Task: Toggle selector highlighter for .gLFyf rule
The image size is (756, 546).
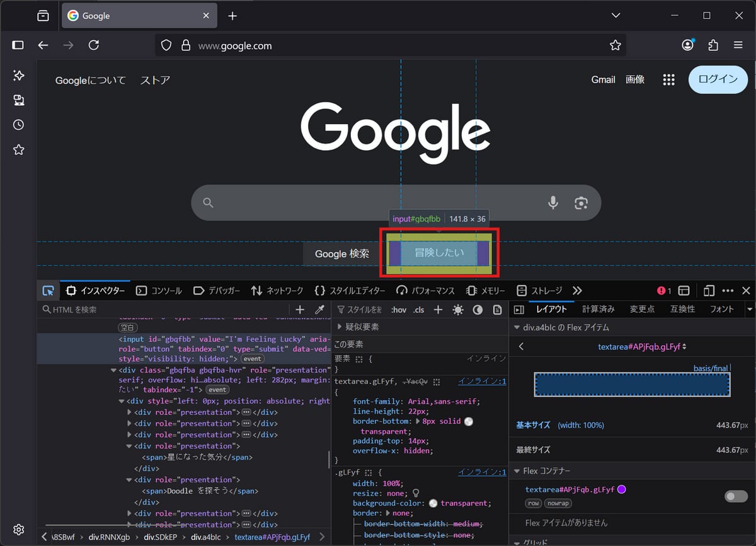Action: pyautogui.click(x=369, y=472)
